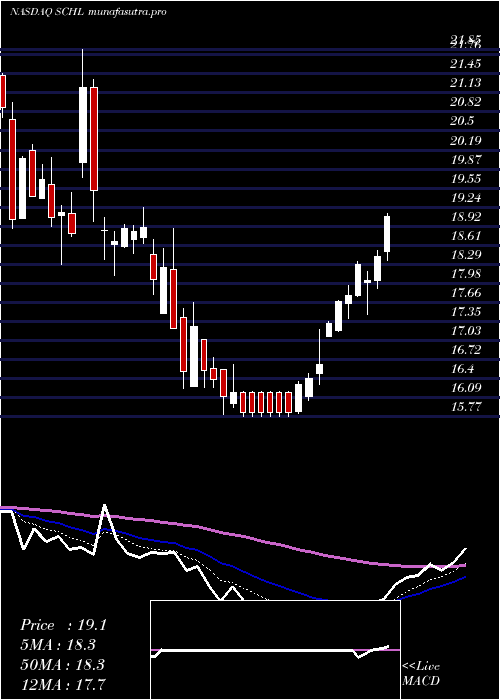Select the 18.92 price axis label

point(466,217)
